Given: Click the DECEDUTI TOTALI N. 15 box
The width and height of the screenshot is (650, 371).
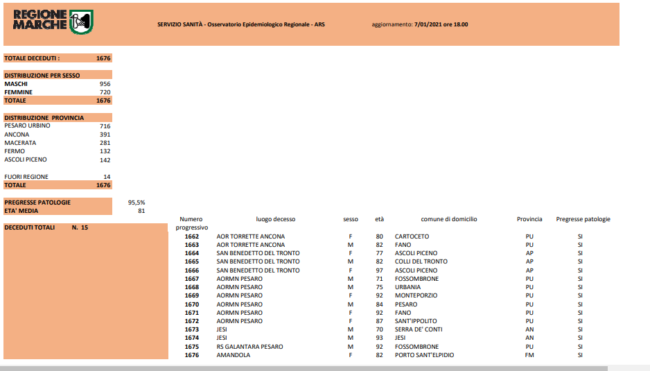Looking at the screenshot, I should pos(86,291).
